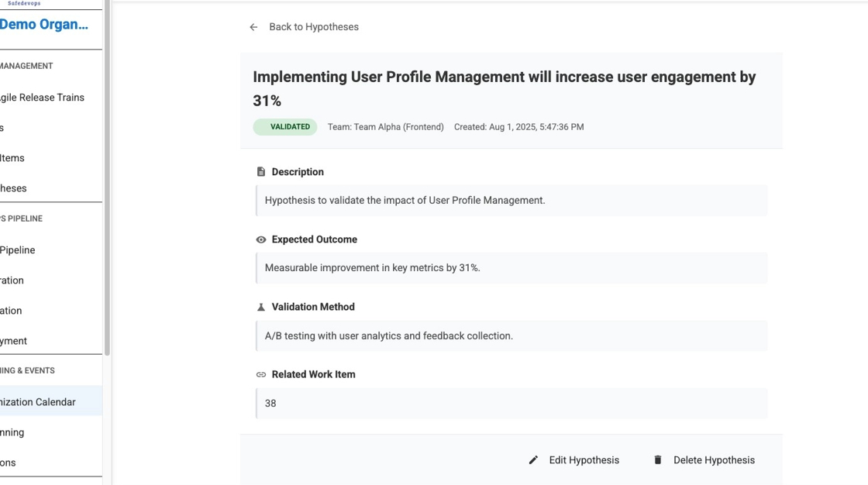Go back to Hypotheses list
The width and height of the screenshot is (868, 485).
313,27
